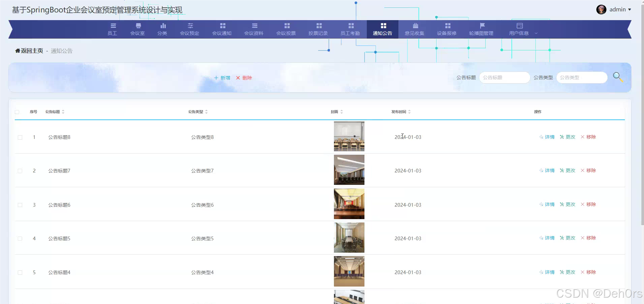This screenshot has width=644, height=304.
Task: Check the row for 公告标题6
Action: 20,205
